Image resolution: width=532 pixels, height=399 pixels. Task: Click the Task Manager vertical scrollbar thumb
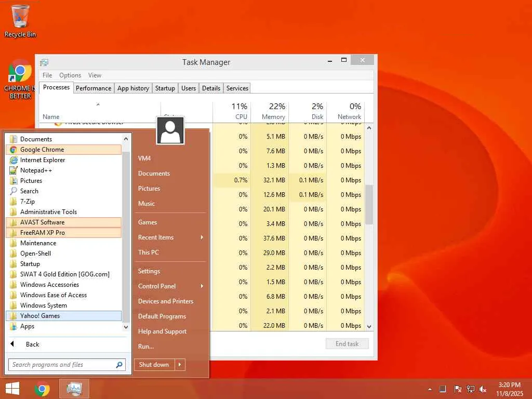point(369,205)
